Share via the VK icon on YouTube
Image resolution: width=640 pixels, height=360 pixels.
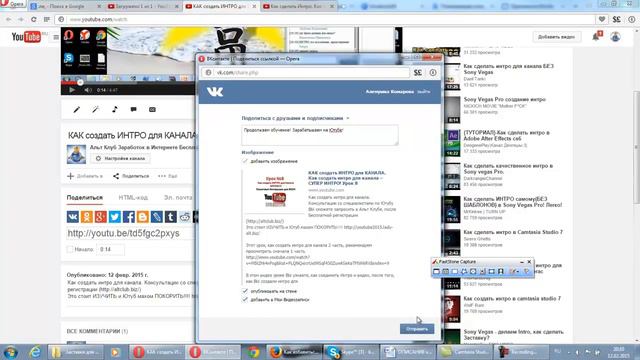click(73, 216)
